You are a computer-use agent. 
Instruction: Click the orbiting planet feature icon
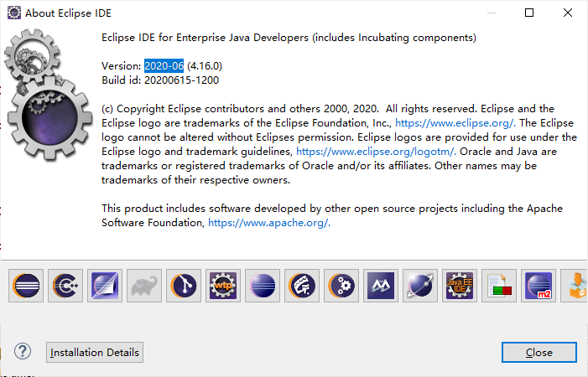click(x=420, y=286)
